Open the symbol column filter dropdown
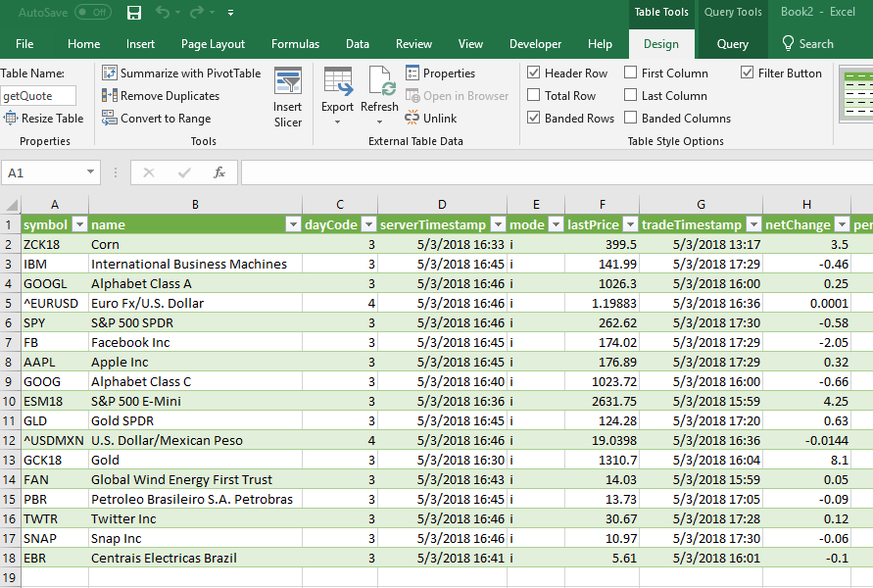Image resolution: width=873 pixels, height=588 pixels. click(x=80, y=224)
